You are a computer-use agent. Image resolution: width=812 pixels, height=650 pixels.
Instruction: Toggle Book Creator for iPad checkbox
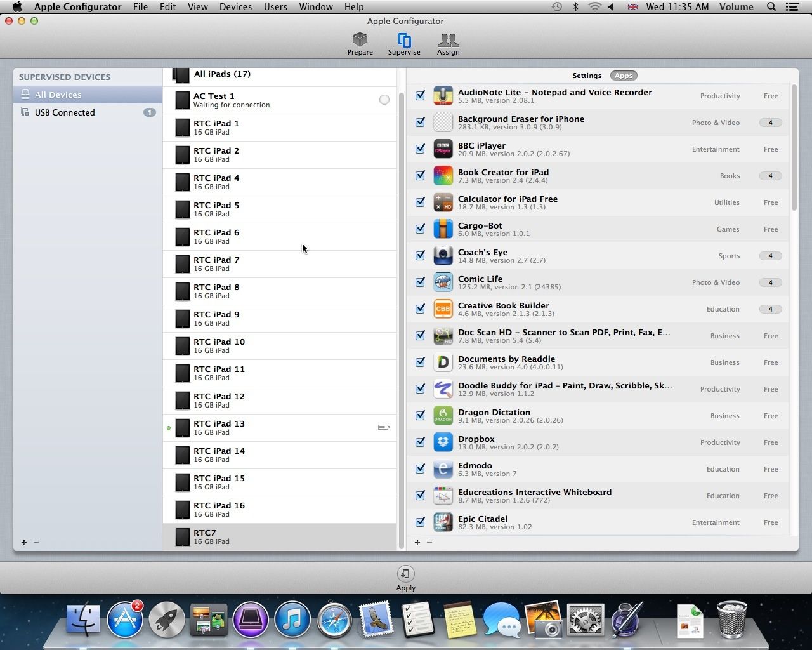420,175
